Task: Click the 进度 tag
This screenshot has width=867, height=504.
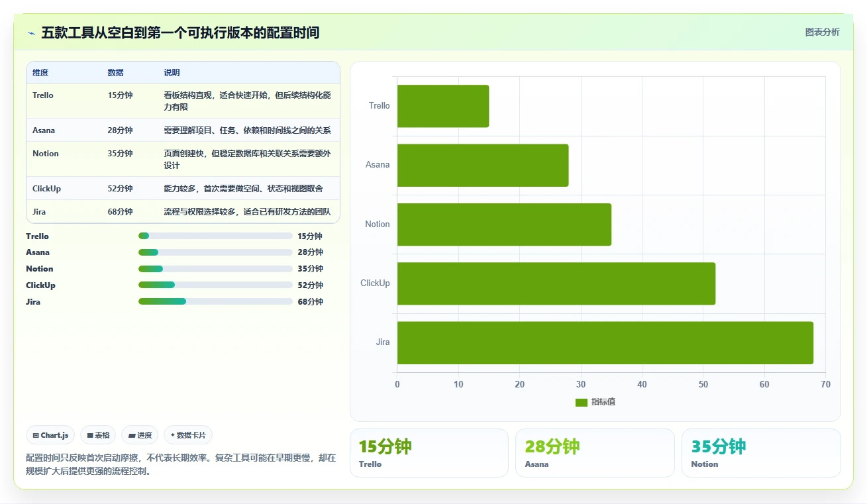Action: pos(140,435)
